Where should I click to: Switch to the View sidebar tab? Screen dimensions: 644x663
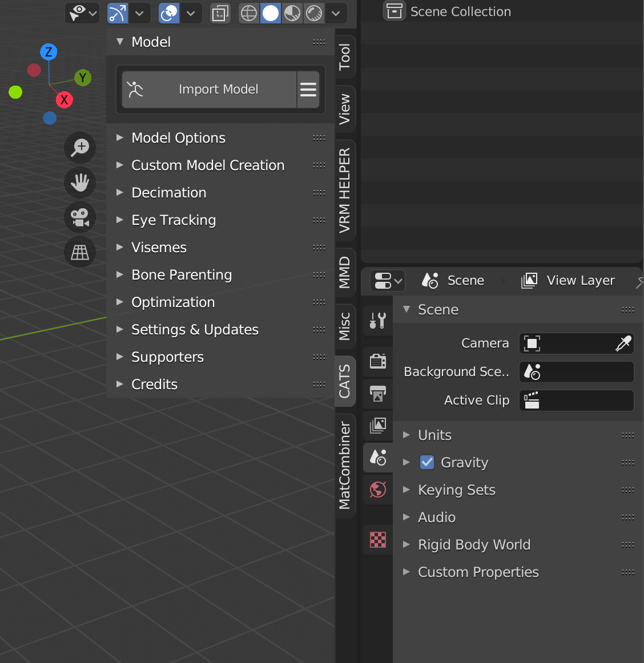(345, 109)
